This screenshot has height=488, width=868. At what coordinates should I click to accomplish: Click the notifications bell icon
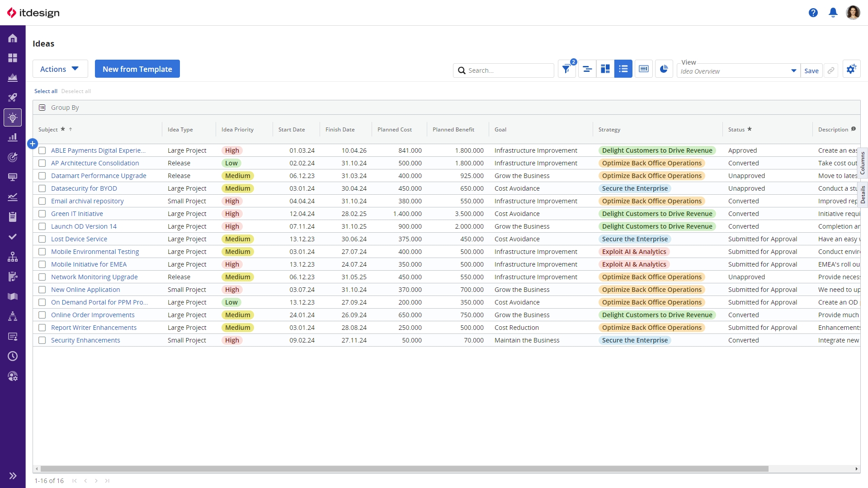(833, 13)
